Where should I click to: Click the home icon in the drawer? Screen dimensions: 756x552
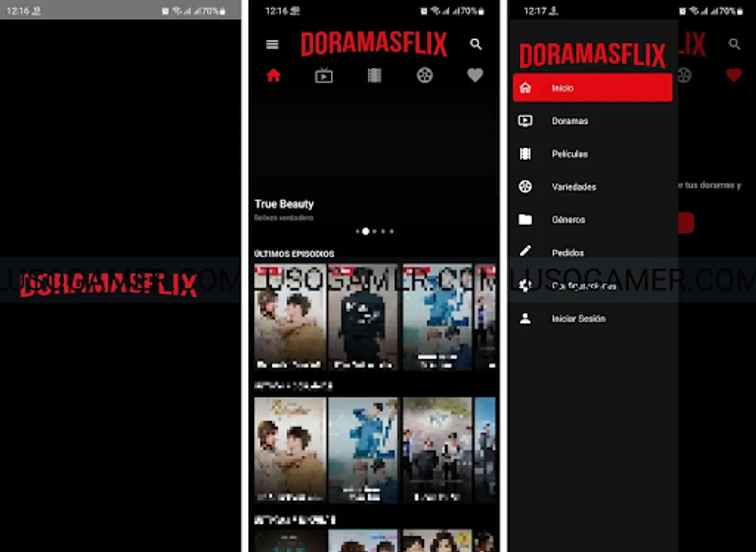525,88
